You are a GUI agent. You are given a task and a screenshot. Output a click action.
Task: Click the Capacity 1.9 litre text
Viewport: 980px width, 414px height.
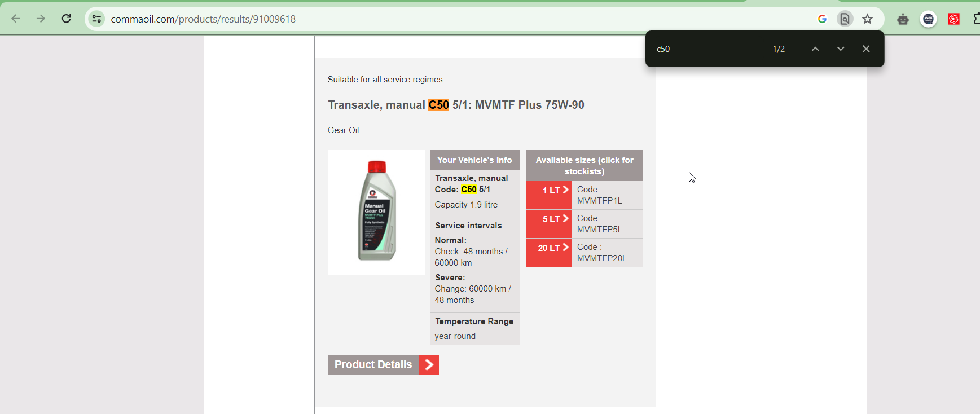click(x=466, y=205)
